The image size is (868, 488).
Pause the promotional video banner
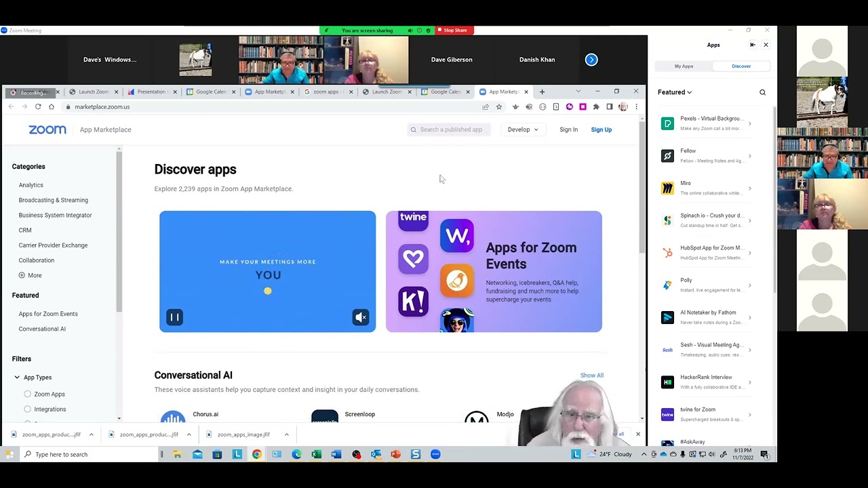tap(174, 317)
